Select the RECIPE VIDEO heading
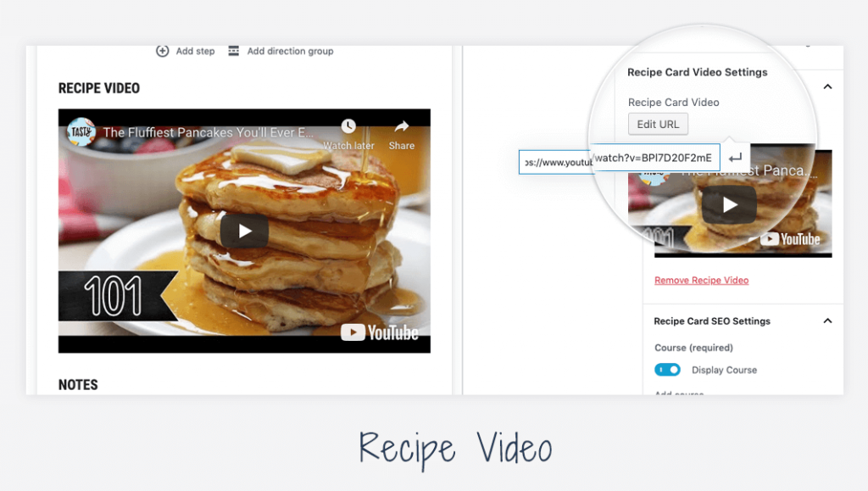This screenshot has height=491, width=868. click(99, 88)
